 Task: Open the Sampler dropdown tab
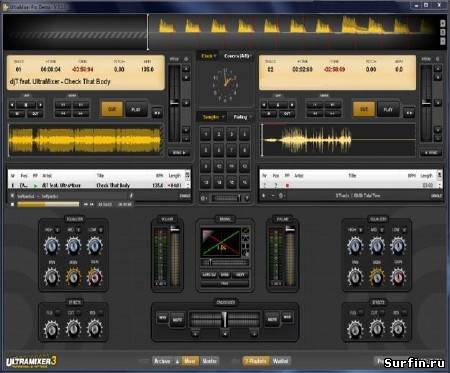coord(213,117)
